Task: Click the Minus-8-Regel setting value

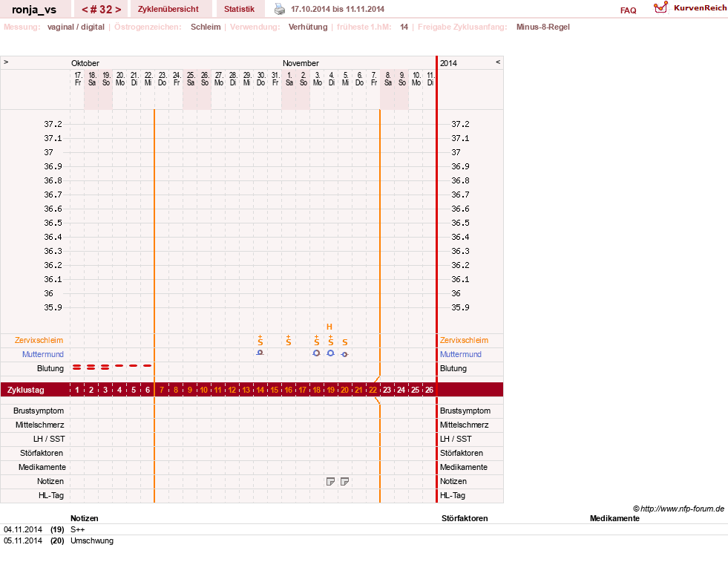Action: click(542, 27)
